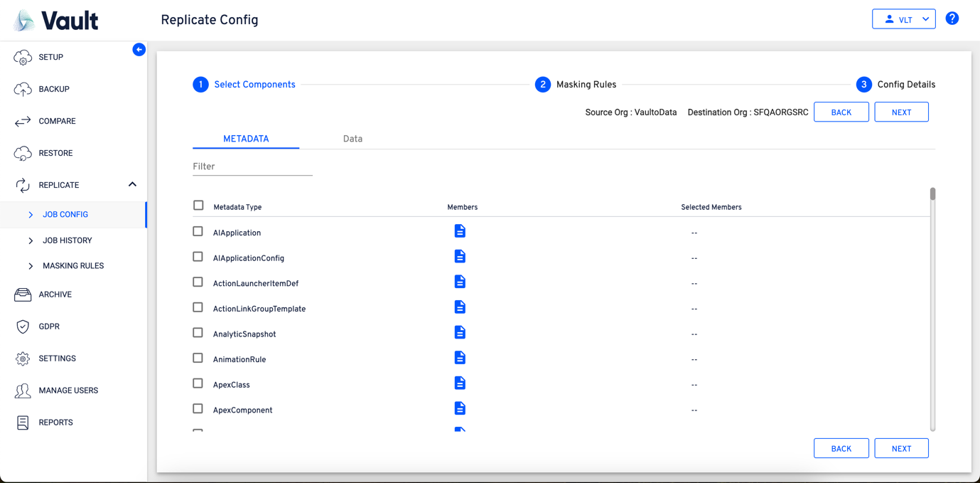View members icon for AnalyticSnapshot row
The width and height of the screenshot is (980, 483).
(460, 333)
